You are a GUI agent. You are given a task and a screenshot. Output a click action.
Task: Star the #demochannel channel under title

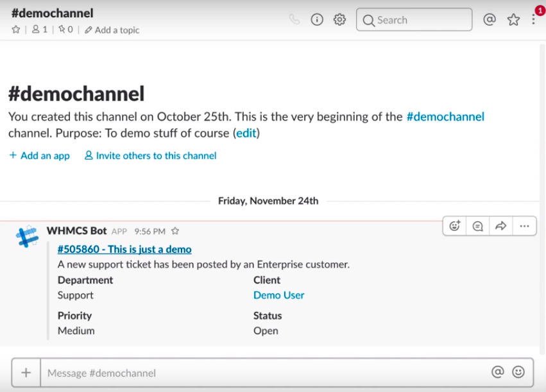tap(16, 30)
